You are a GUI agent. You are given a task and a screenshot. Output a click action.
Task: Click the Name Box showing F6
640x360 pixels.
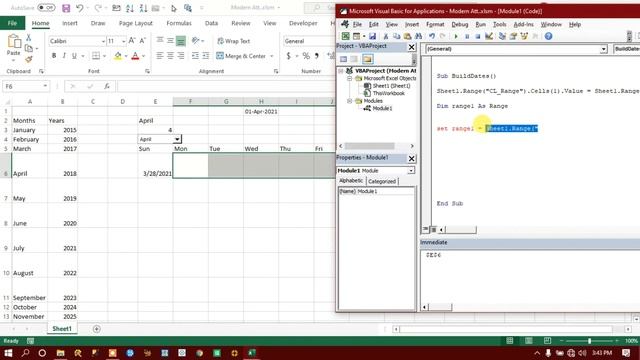pos(25,87)
